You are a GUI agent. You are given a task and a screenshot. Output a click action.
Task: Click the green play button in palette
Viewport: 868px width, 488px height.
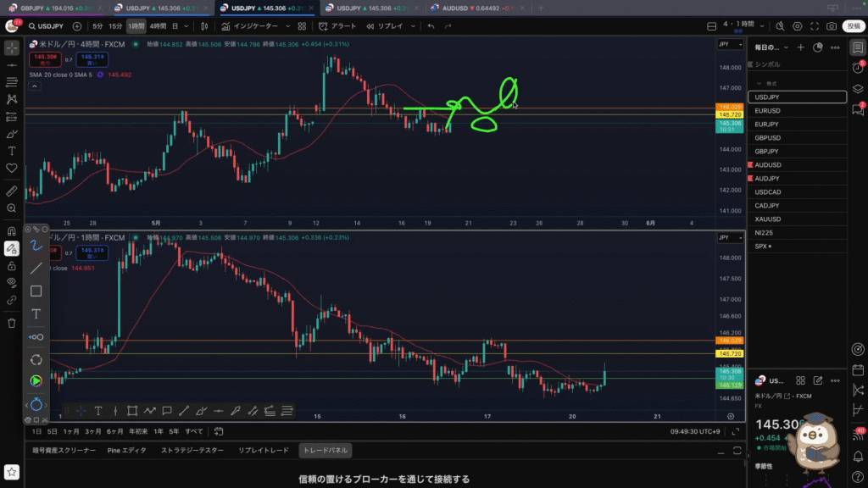click(x=36, y=380)
